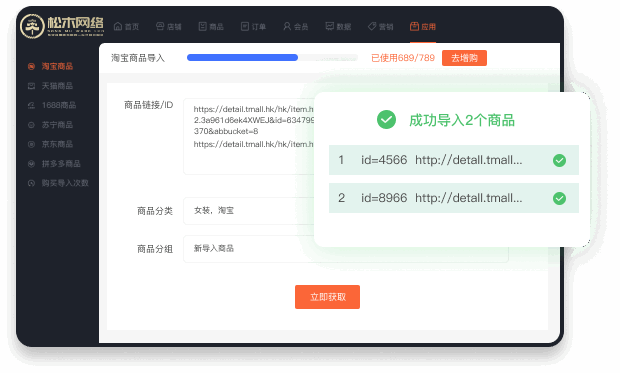Click the 天猫商品 sidebar icon
620x373 pixels.
coord(31,86)
